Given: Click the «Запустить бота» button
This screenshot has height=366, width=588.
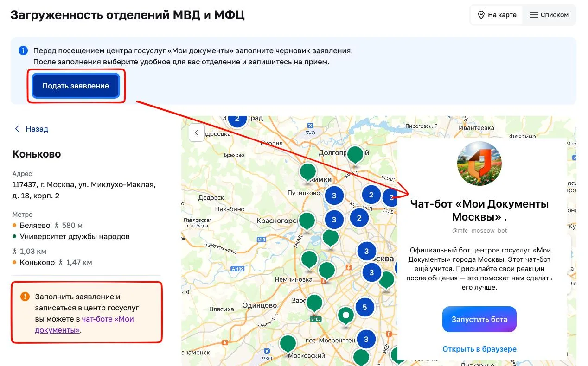Looking at the screenshot, I should tap(479, 319).
